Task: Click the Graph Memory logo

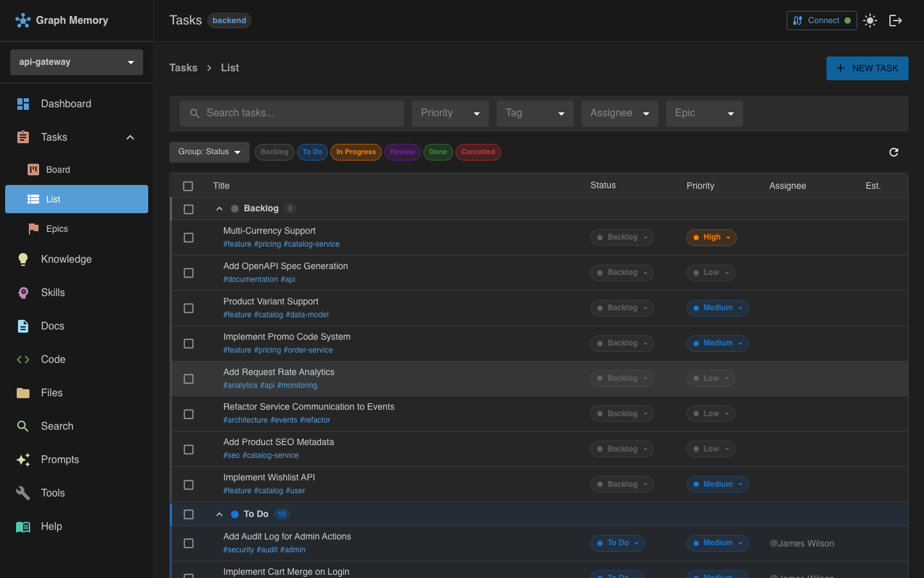Action: pyautogui.click(x=62, y=20)
